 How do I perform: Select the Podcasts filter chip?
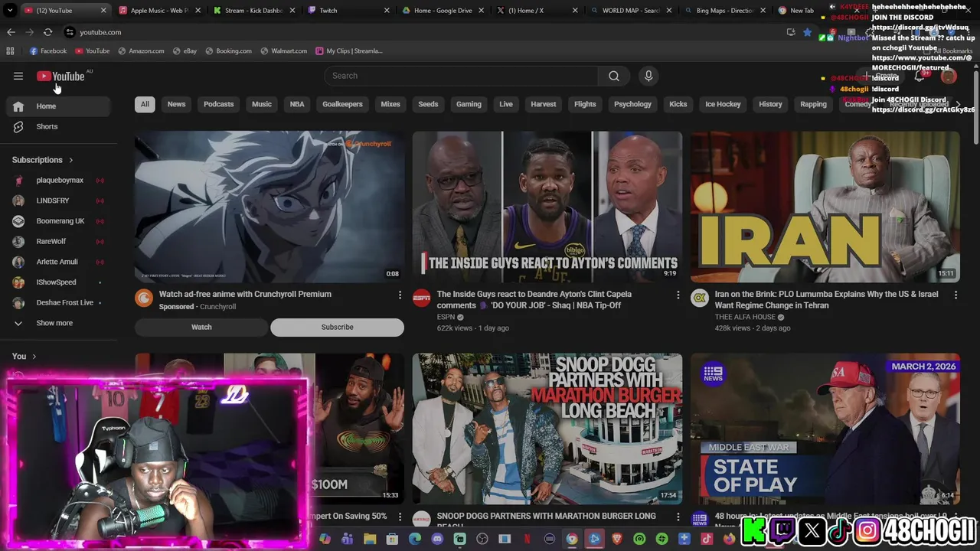[219, 104]
